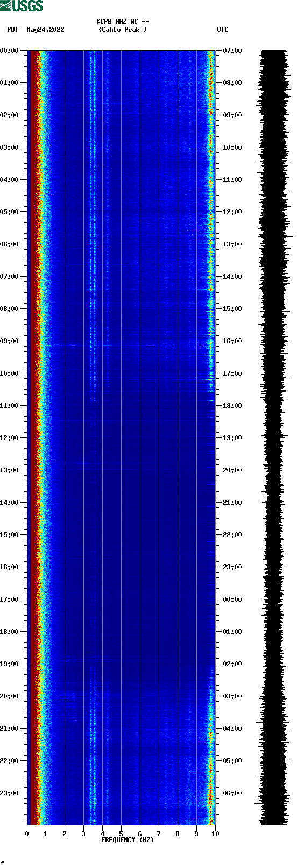Viewport: 297px width, 868px height.
Task: Click the 06:00 PDT time label
Action: coord(9,244)
